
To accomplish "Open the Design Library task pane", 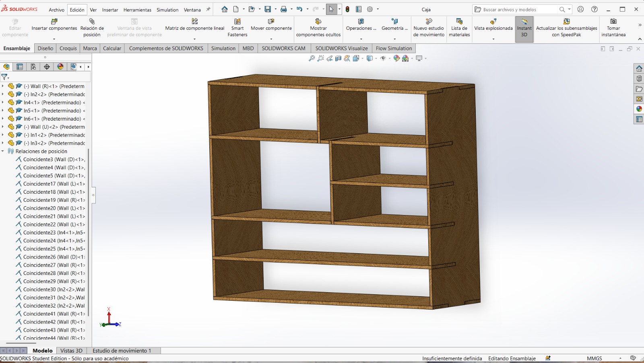I will click(x=639, y=79).
